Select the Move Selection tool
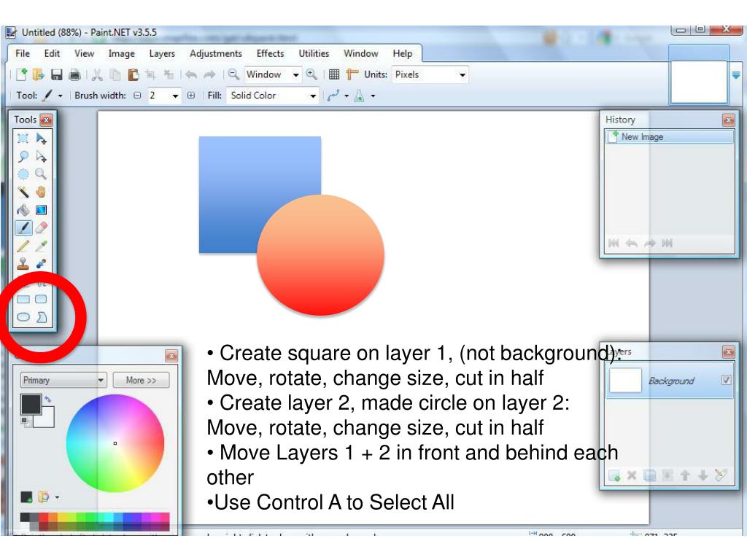 pos(41,157)
